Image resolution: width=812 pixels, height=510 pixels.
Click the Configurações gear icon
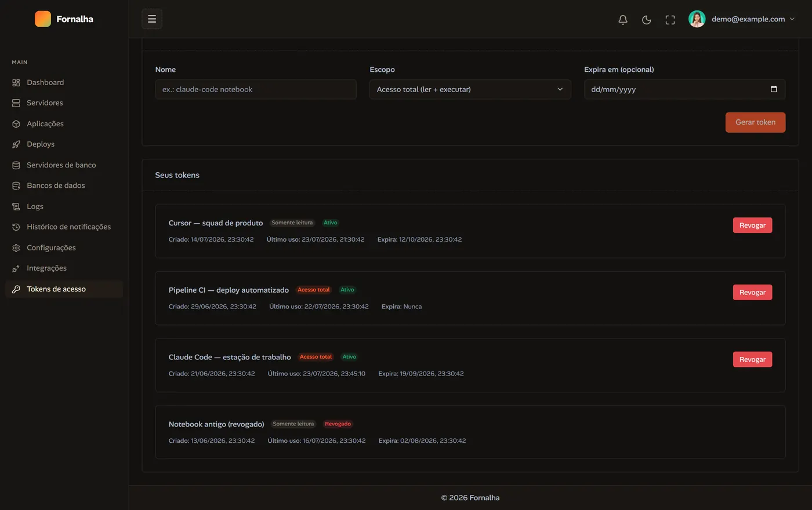point(16,247)
